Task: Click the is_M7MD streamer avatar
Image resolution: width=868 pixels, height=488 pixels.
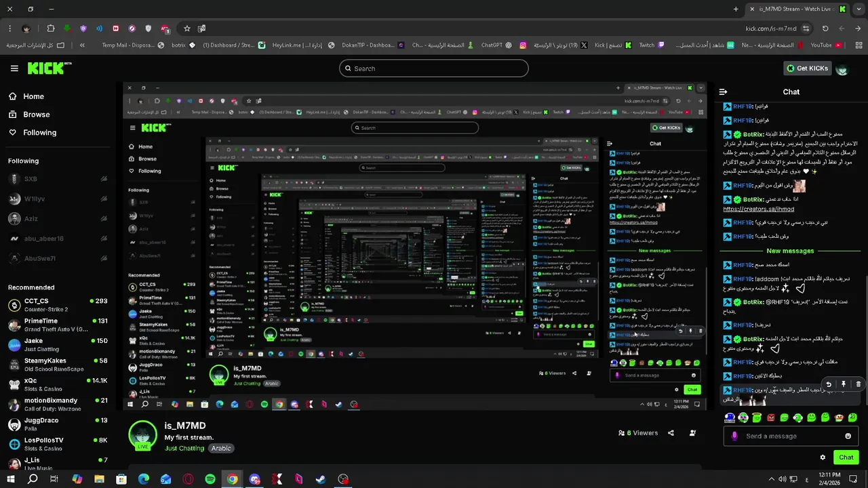Action: (x=143, y=434)
